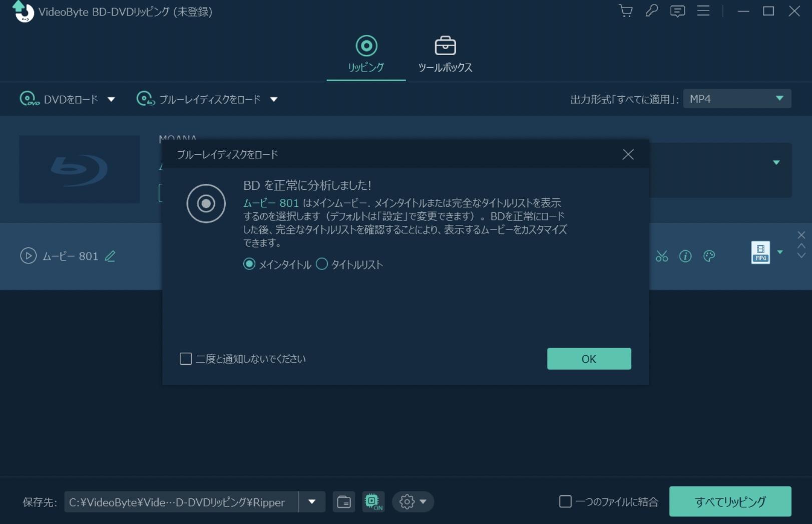Viewport: 812px width, 524px height.
Task: Enable 一つのファイルに結合 checkbox
Action: click(565, 501)
